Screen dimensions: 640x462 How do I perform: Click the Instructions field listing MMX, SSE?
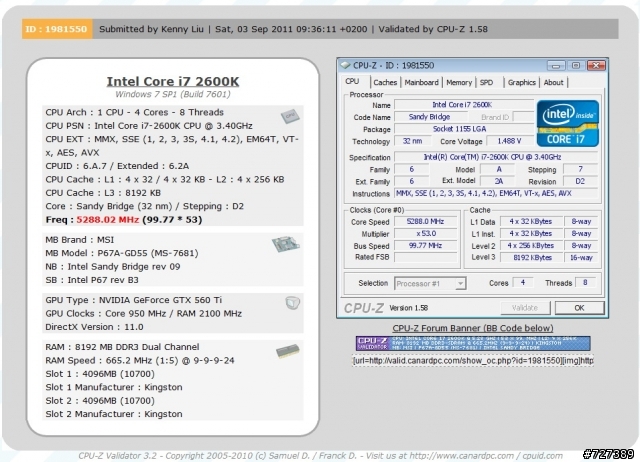pyautogui.click(x=496, y=193)
